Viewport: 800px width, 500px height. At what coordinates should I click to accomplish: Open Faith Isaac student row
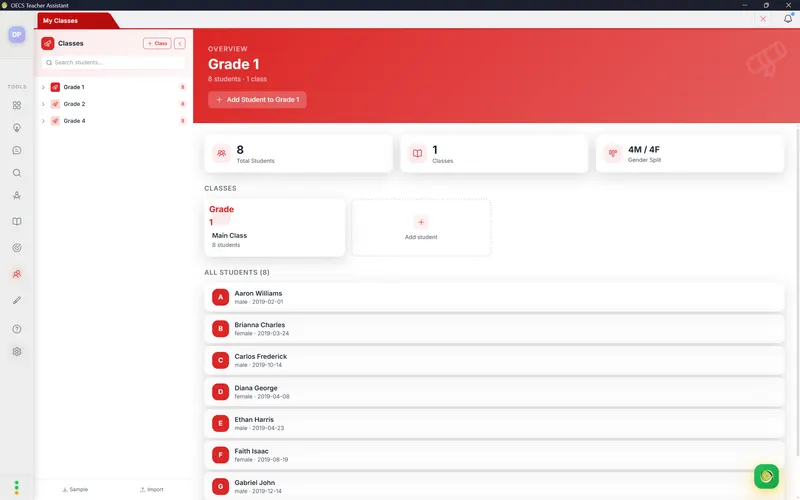pos(494,455)
